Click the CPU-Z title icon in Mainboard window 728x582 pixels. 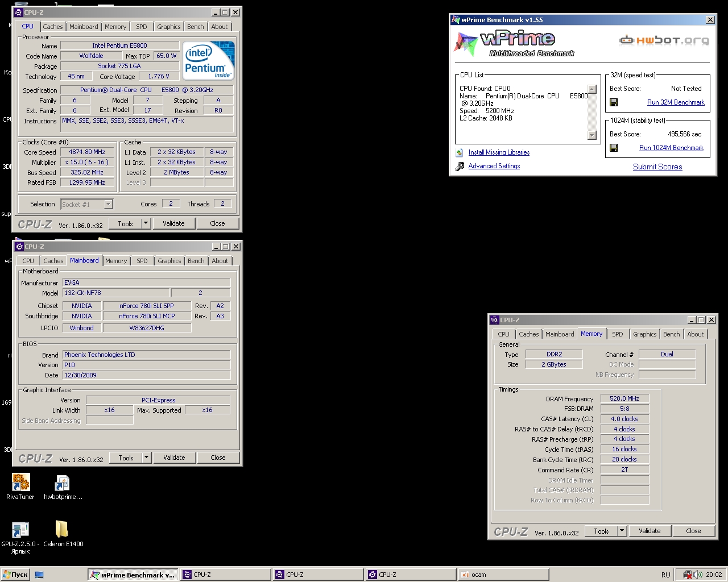[x=19, y=247]
